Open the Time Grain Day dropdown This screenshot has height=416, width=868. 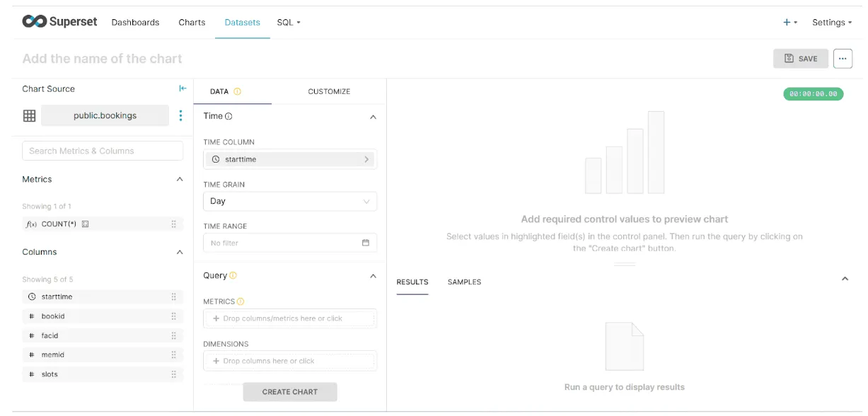pyautogui.click(x=289, y=201)
